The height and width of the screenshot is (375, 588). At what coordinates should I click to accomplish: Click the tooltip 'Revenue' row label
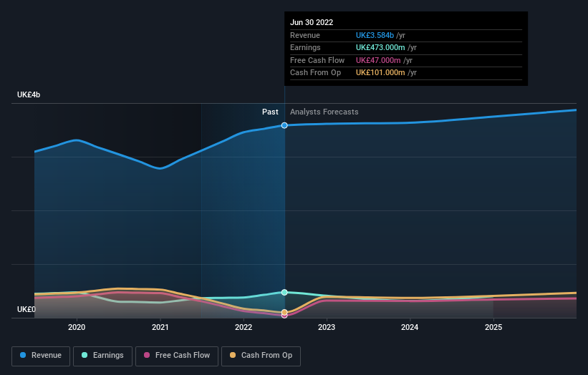[305, 35]
